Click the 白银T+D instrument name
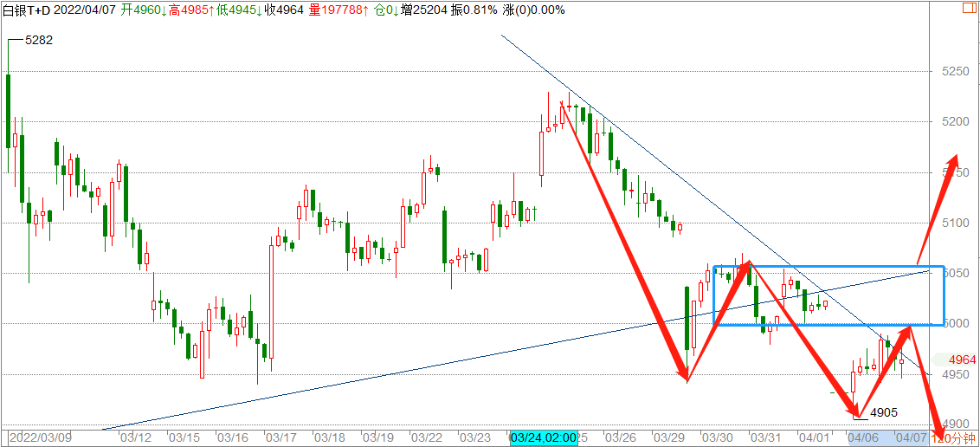This screenshot has height=447, width=980. 27,10
